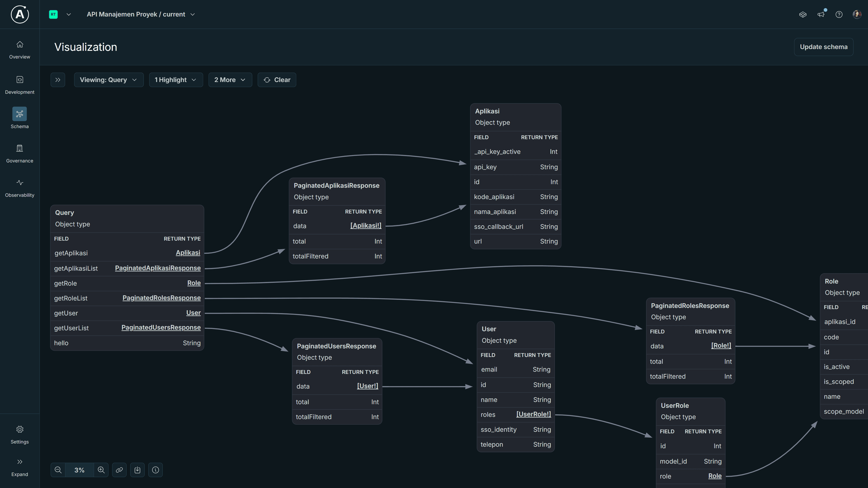Image resolution: width=868 pixels, height=488 pixels.
Task: Zoom out of the visualization
Action: pyautogui.click(x=58, y=470)
